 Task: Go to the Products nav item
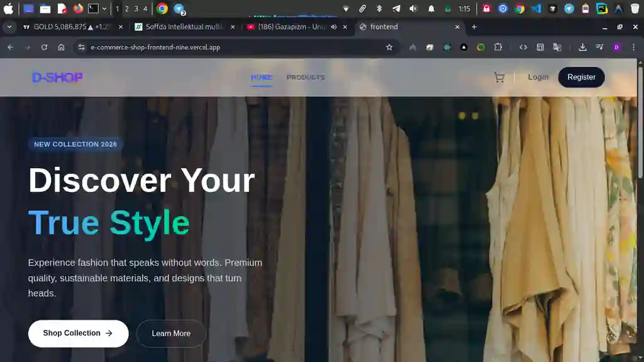tap(306, 77)
